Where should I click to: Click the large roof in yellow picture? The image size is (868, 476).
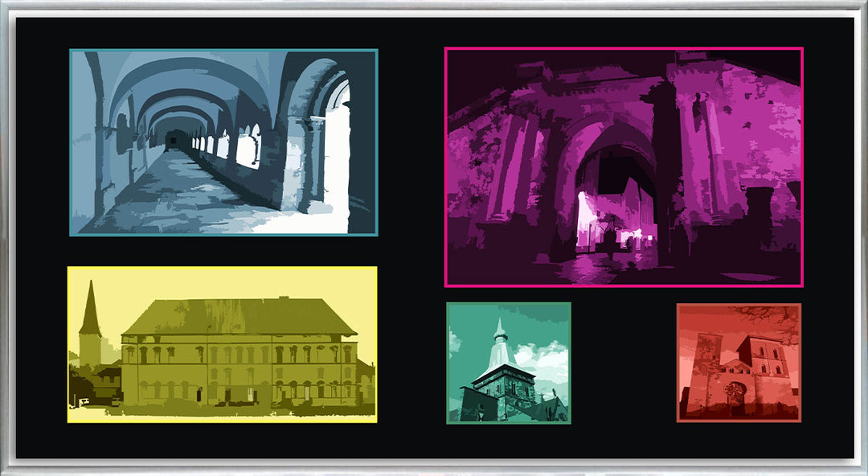[x=237, y=317]
